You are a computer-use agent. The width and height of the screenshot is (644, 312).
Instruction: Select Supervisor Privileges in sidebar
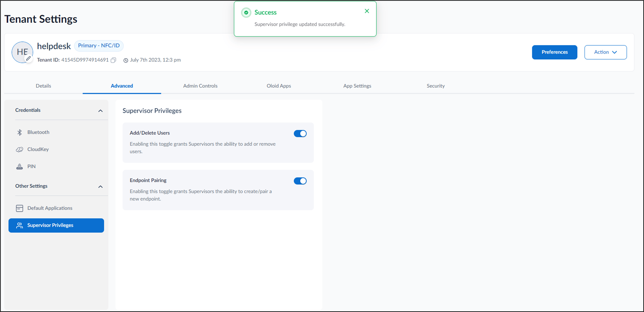(x=56, y=225)
